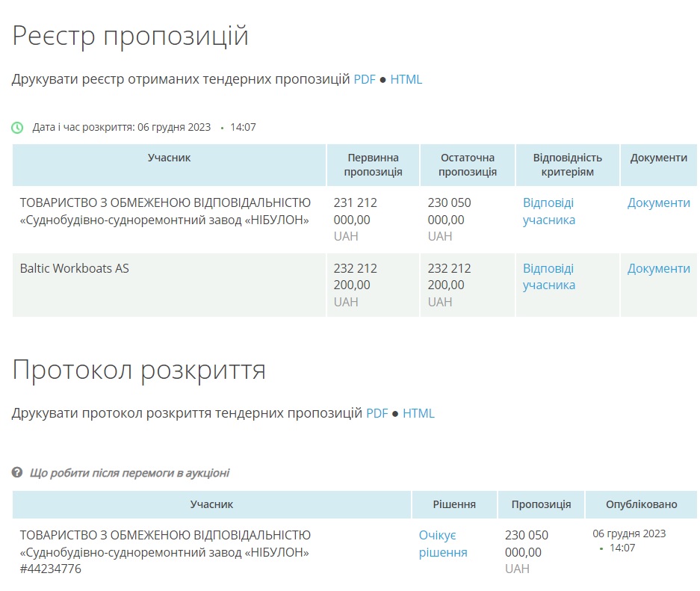
Task: Click the 'Остаточна пропозиція' column header
Action: (468, 164)
